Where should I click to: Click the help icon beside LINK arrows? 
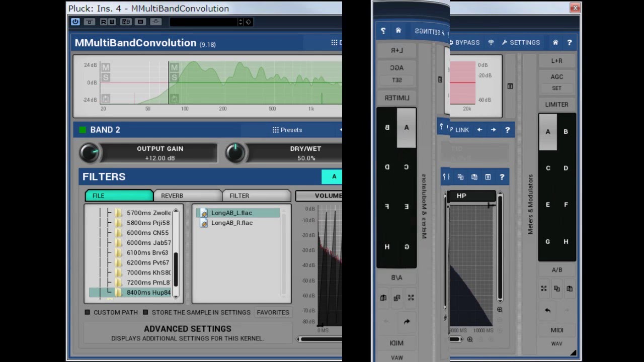pos(507,130)
